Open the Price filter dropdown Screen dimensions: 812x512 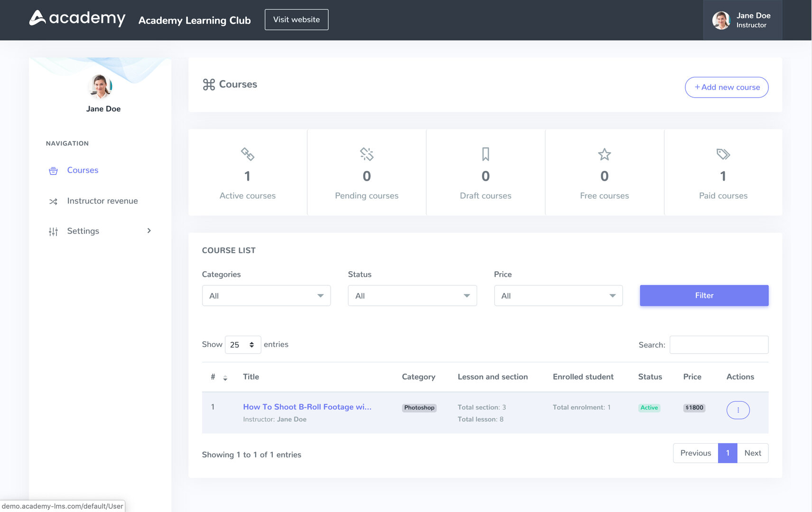click(x=558, y=295)
